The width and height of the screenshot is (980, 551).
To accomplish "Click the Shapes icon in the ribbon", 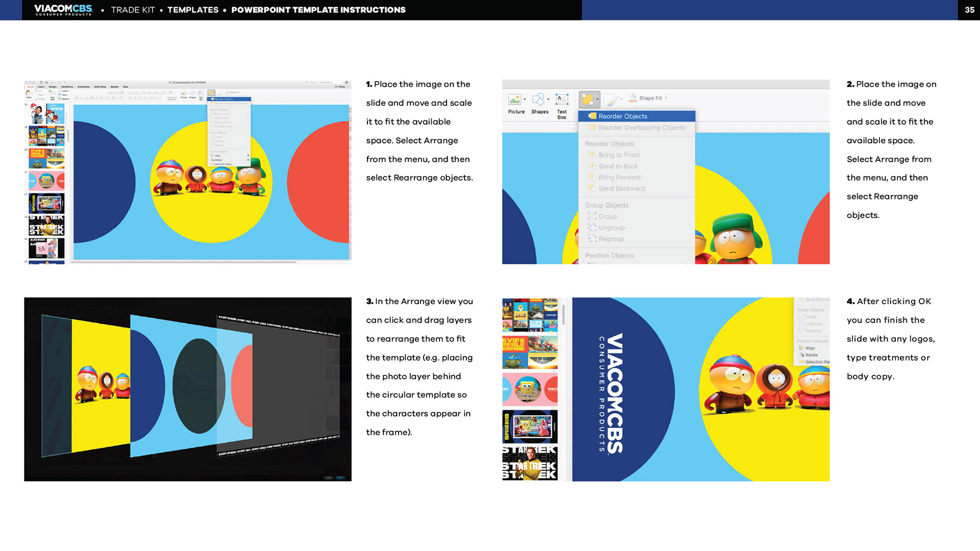I will click(x=538, y=99).
